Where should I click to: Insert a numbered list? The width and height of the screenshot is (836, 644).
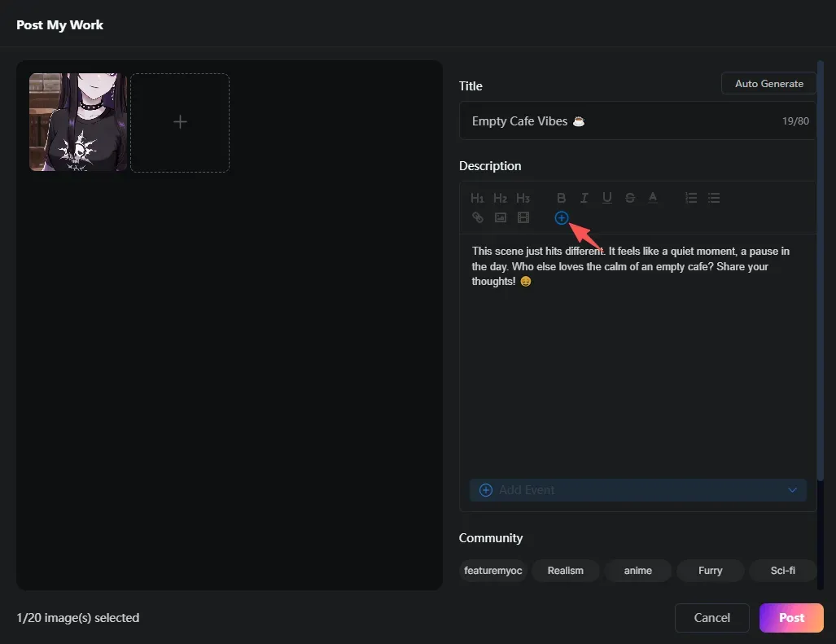coord(691,199)
